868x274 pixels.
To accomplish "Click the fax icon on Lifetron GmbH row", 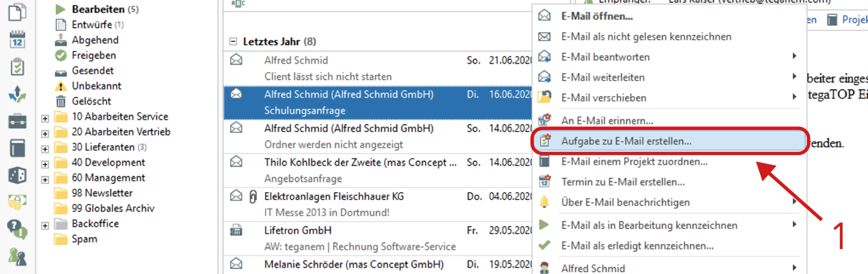I will click(236, 230).
